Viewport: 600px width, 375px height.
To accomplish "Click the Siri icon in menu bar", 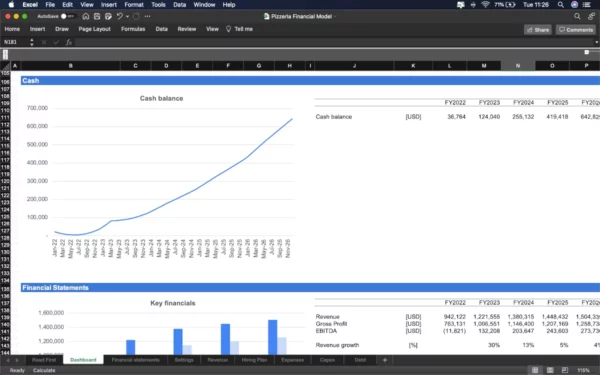I will click(574, 5).
